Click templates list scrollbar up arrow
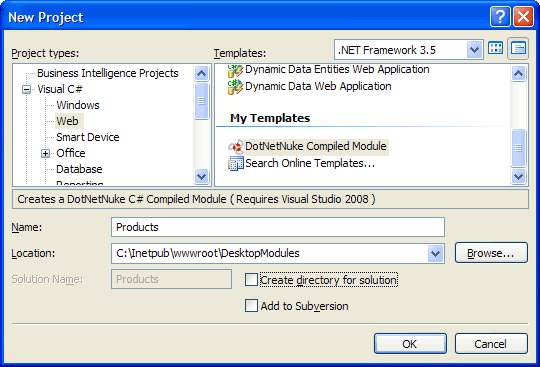Screen dimensions: 540x367 click(518, 73)
